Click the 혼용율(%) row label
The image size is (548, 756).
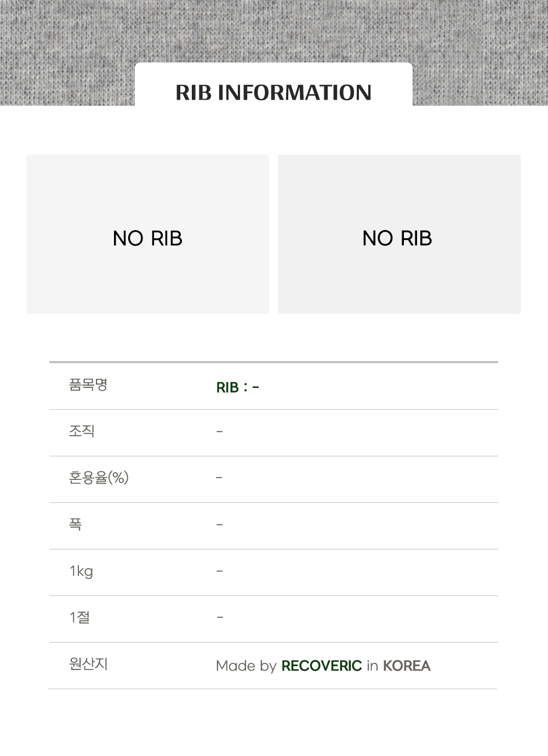pyautogui.click(x=99, y=478)
